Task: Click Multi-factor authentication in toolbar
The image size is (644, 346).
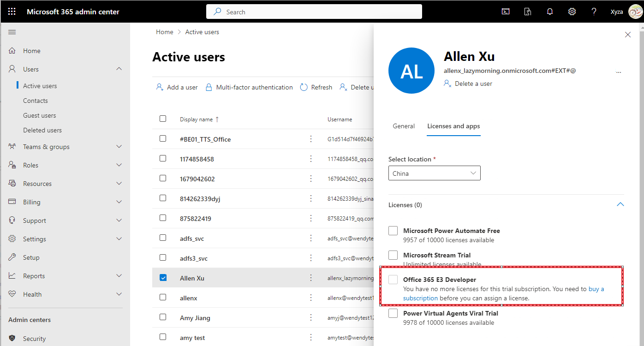Action: pyautogui.click(x=249, y=87)
